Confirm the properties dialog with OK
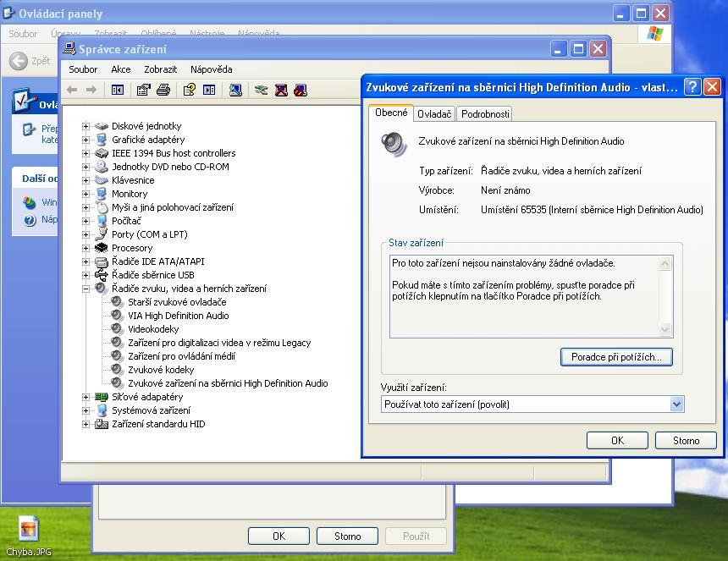The image size is (728, 561). click(x=617, y=440)
